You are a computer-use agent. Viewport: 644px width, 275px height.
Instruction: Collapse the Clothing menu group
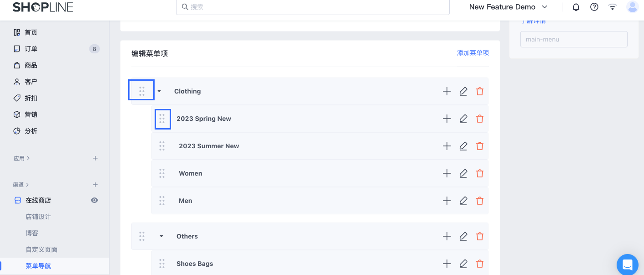pyautogui.click(x=159, y=91)
